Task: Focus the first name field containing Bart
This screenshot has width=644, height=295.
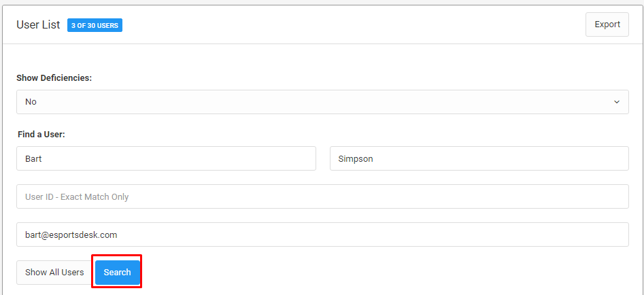Action: coord(167,158)
